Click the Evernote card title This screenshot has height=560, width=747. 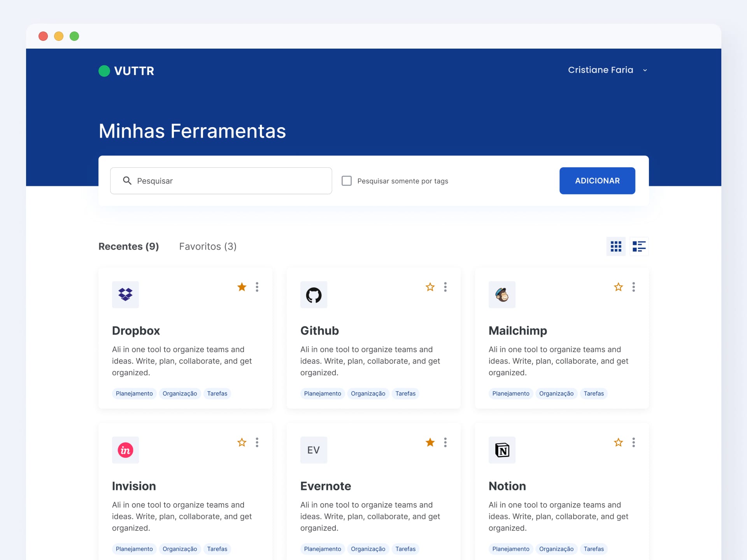point(326,486)
